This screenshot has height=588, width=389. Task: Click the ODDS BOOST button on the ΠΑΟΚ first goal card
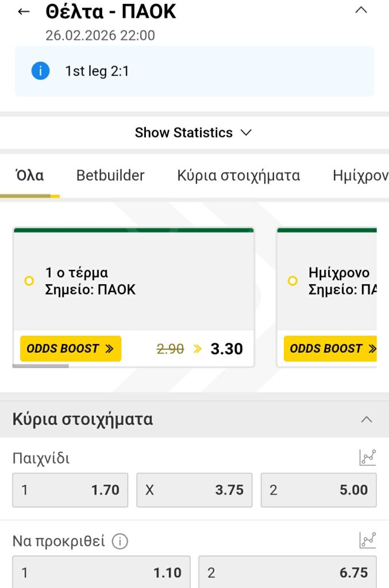(70, 349)
